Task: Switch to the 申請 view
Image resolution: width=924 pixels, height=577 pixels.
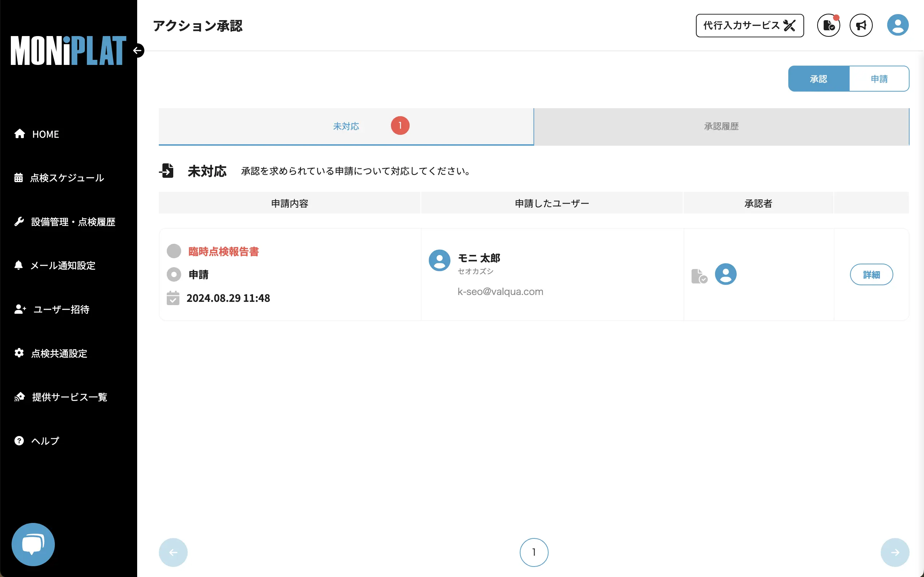Action: tap(879, 79)
